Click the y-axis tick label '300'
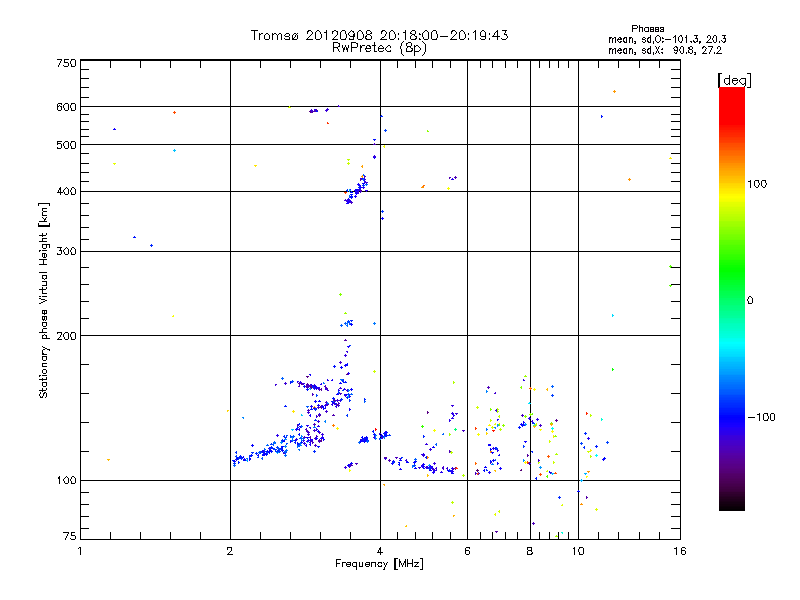Viewport: 800px width, 600px height. click(66, 252)
